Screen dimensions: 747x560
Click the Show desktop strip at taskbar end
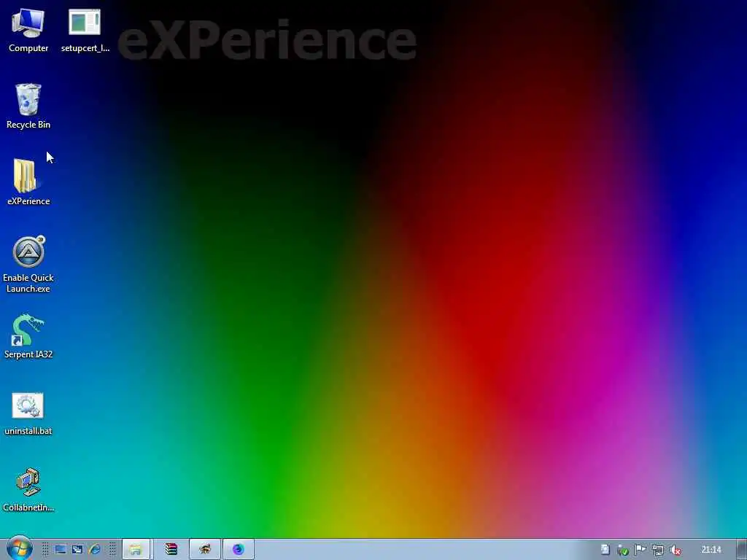(742, 550)
